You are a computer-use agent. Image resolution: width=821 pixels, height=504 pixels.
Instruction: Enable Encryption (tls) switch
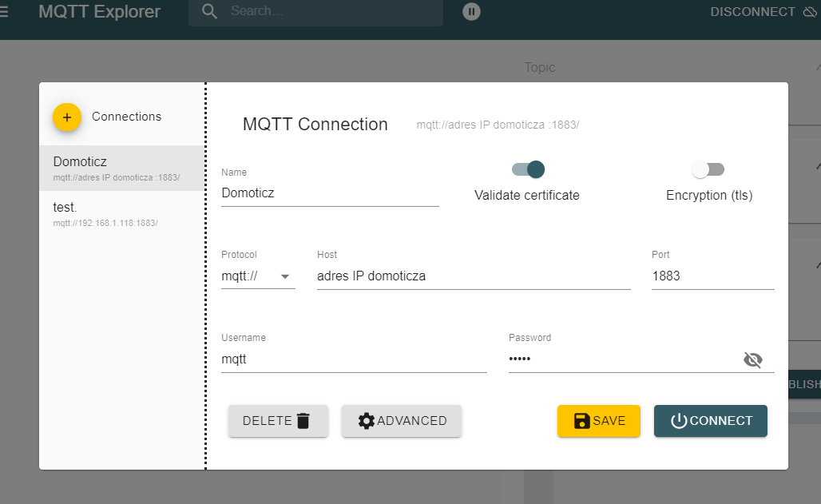[708, 169]
